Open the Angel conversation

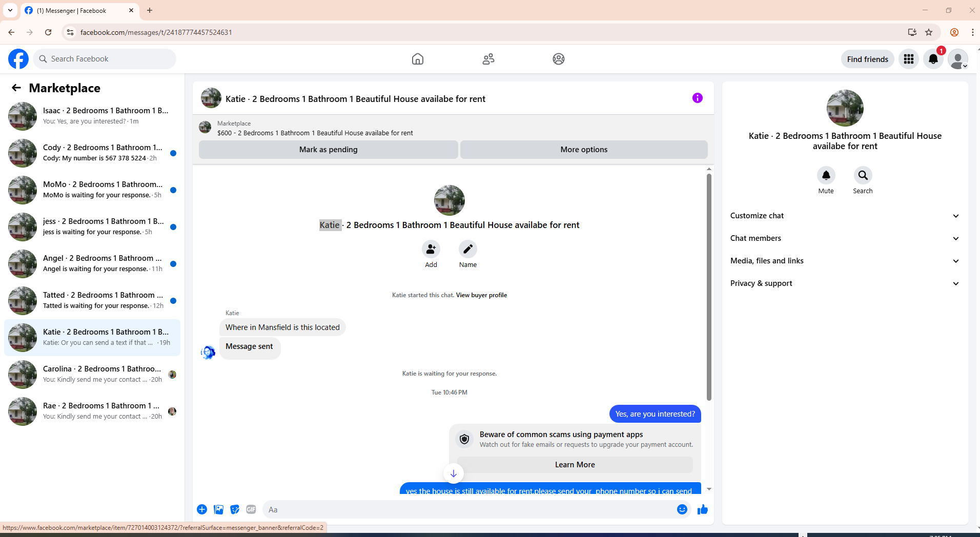point(92,264)
